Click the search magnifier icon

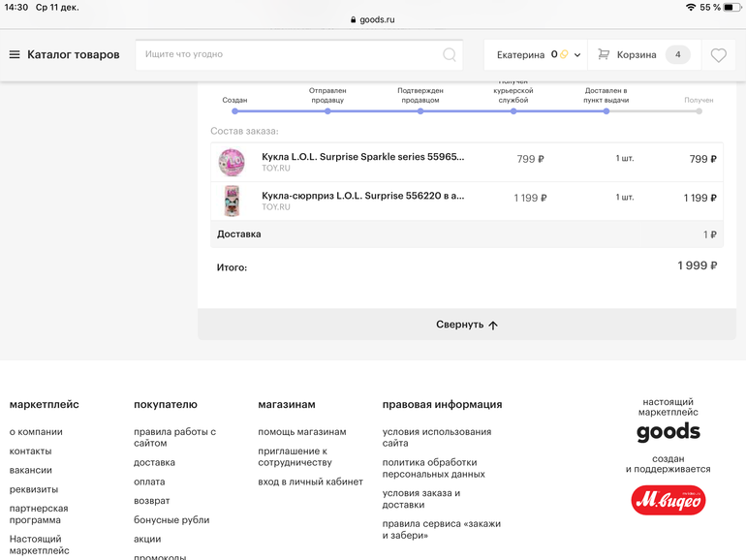[x=450, y=54]
